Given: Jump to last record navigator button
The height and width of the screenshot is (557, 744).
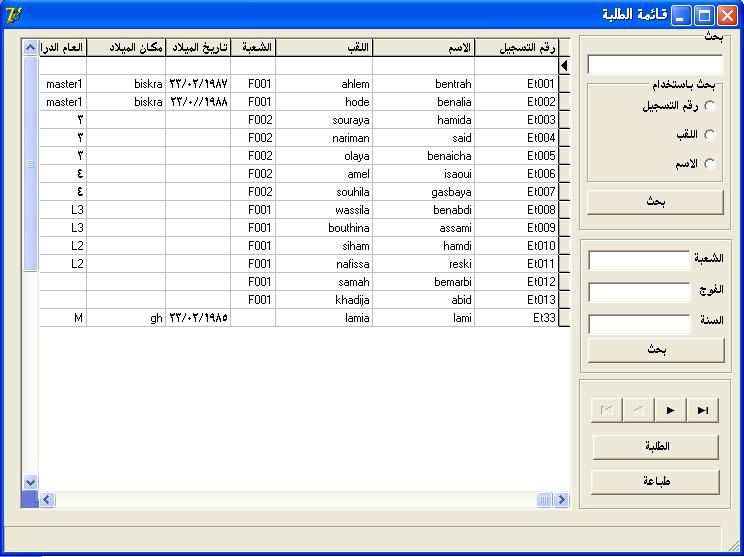Looking at the screenshot, I should click(x=702, y=410).
